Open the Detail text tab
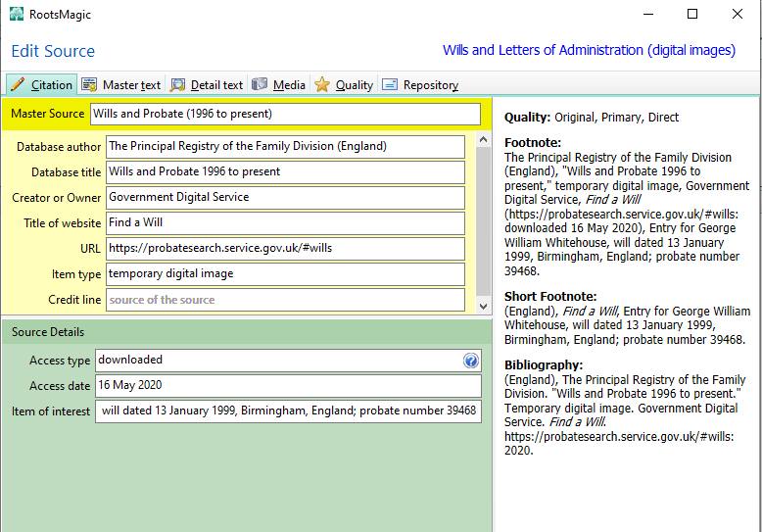Image resolution: width=762 pixels, height=532 pixels. click(207, 84)
